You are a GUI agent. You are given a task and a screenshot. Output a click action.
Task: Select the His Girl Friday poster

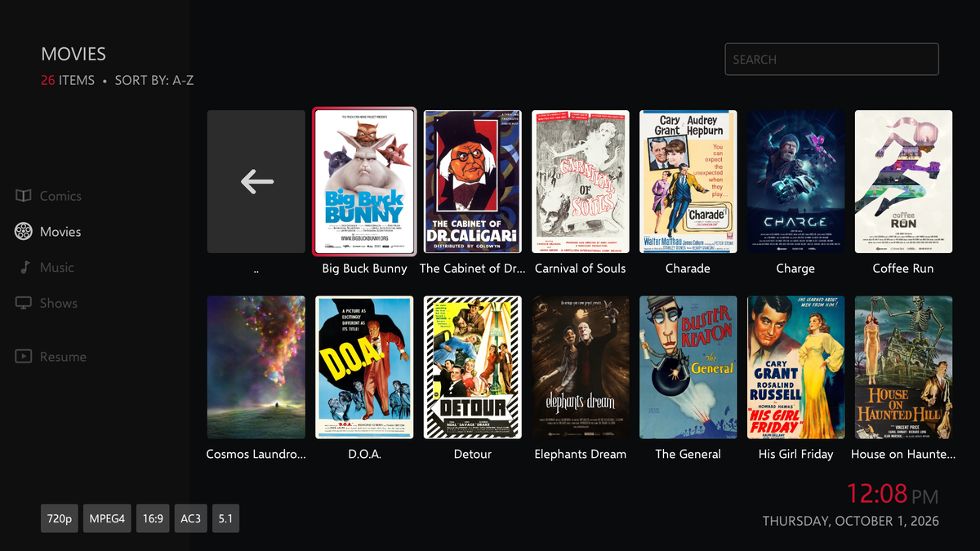[x=796, y=367]
